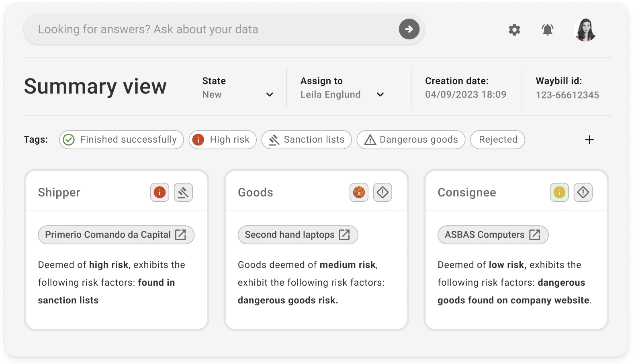Select the Sanction lists tag
634x364 pixels.
pos(307,140)
